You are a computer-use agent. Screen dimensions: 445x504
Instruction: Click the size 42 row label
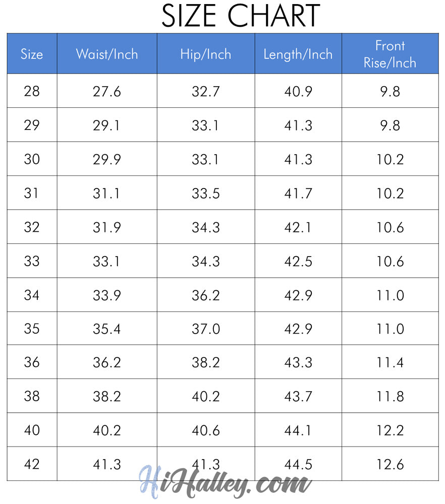pos(32,464)
